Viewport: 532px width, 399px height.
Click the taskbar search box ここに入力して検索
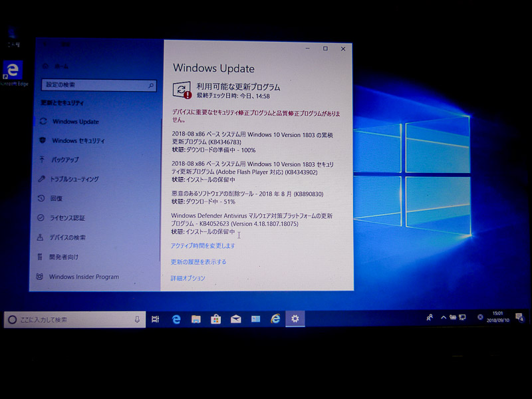74,320
